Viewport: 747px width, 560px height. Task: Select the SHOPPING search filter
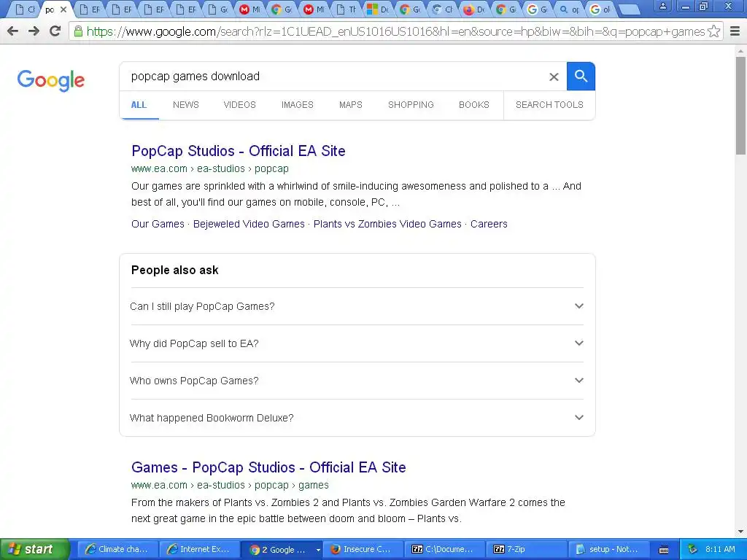(x=411, y=105)
